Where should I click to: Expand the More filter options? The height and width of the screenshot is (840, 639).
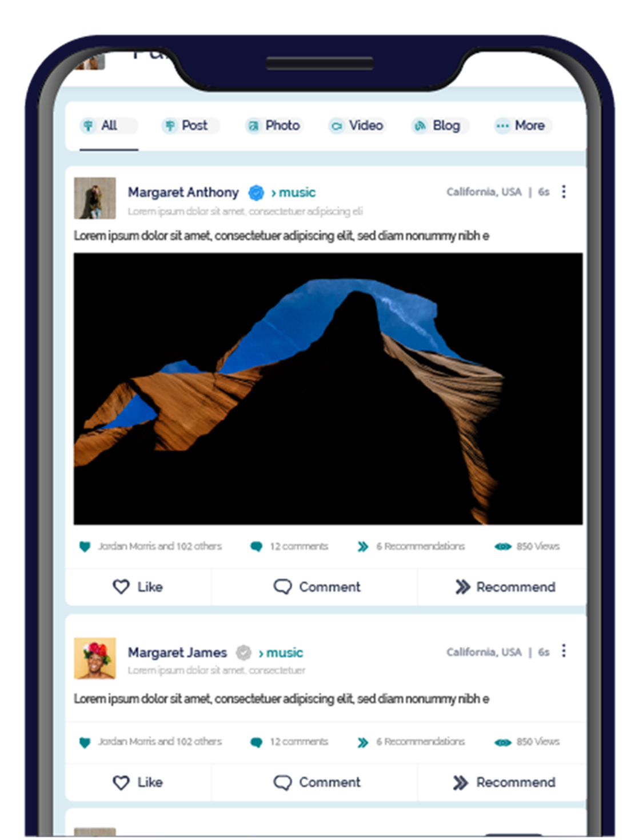coord(522,126)
